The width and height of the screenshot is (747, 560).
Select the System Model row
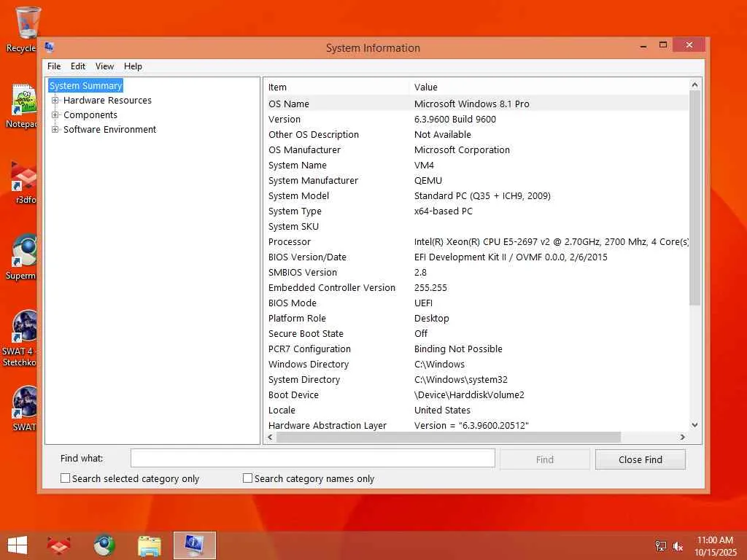click(x=476, y=195)
